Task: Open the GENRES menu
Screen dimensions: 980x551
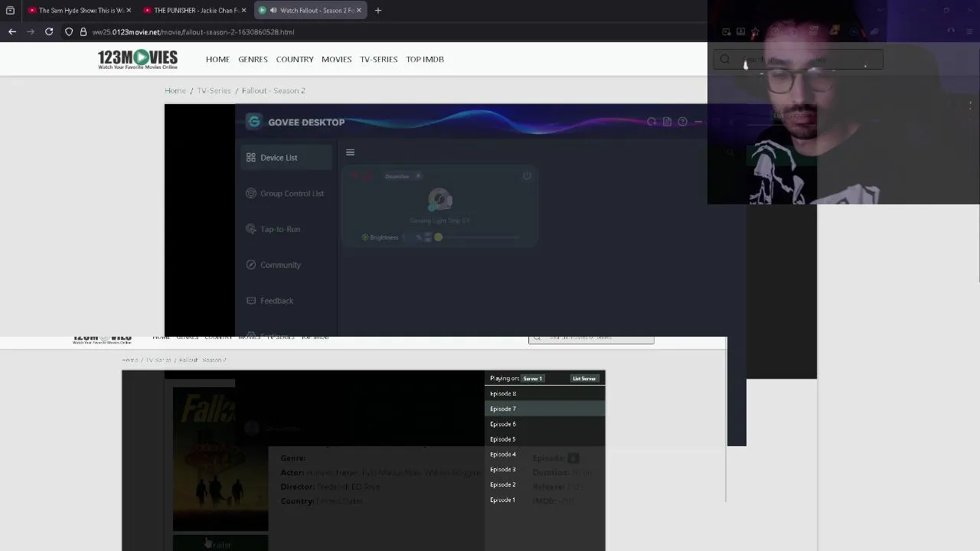Action: [x=253, y=59]
